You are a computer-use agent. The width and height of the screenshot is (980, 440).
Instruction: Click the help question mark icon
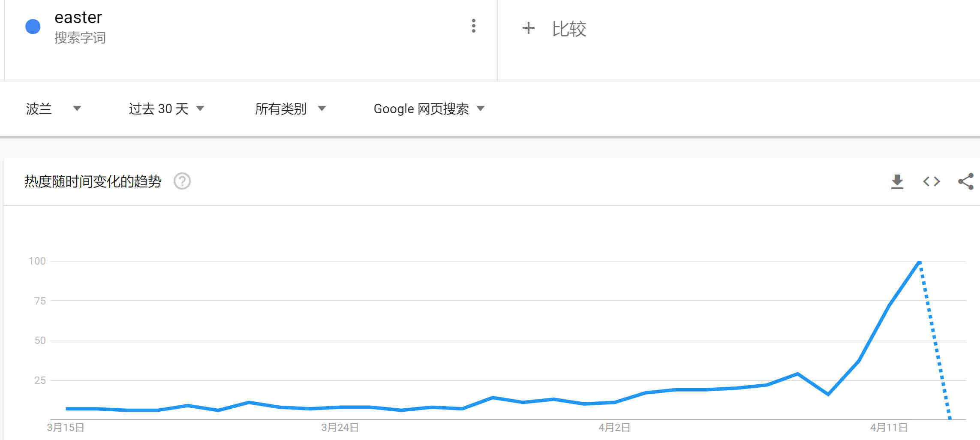click(182, 181)
